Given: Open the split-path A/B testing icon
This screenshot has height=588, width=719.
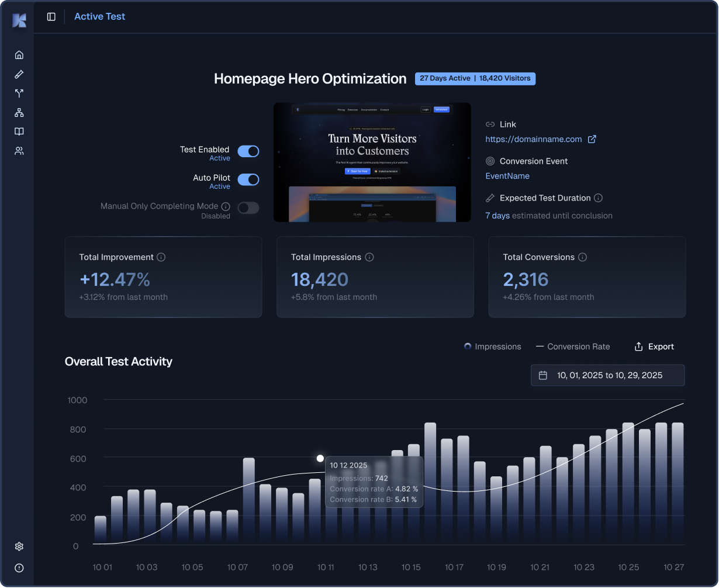Looking at the screenshot, I should pos(19,93).
